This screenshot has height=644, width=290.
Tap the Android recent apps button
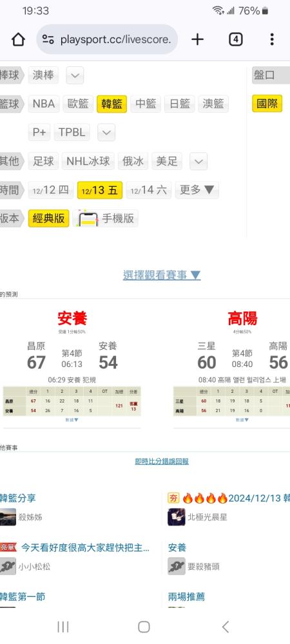[x=63, y=627]
